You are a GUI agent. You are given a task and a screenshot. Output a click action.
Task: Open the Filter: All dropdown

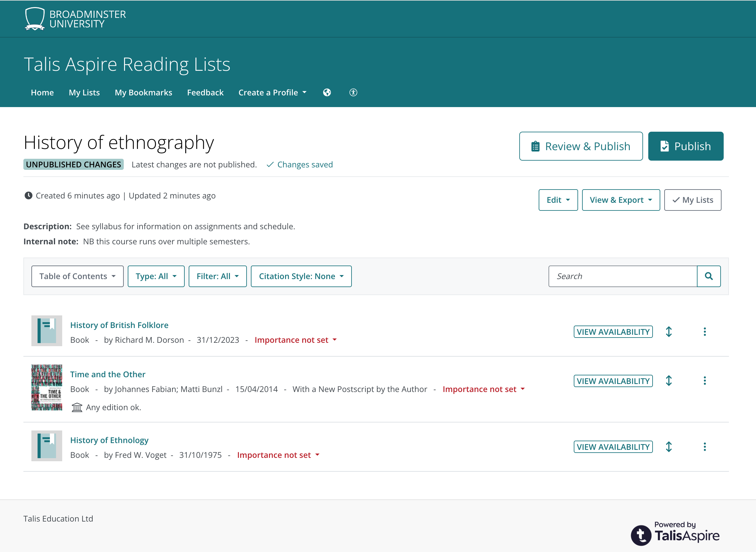(218, 276)
